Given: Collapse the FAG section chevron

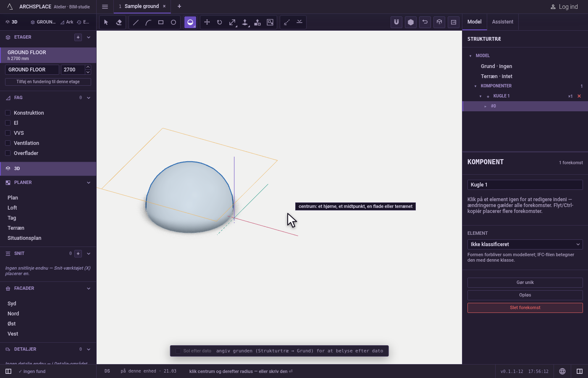Looking at the screenshot, I should pyautogui.click(x=89, y=98).
